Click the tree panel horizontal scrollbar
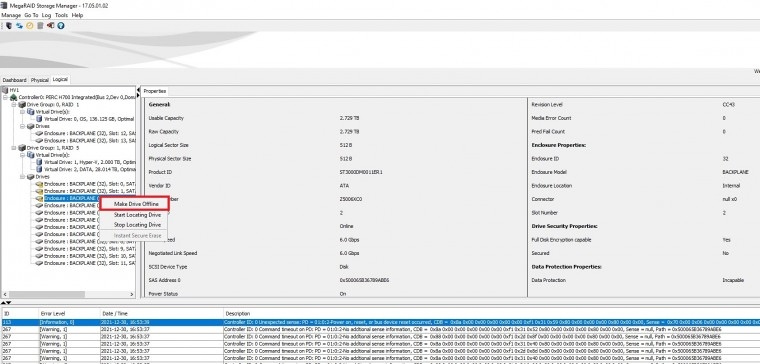The height and width of the screenshot is (364, 760). pos(68,294)
